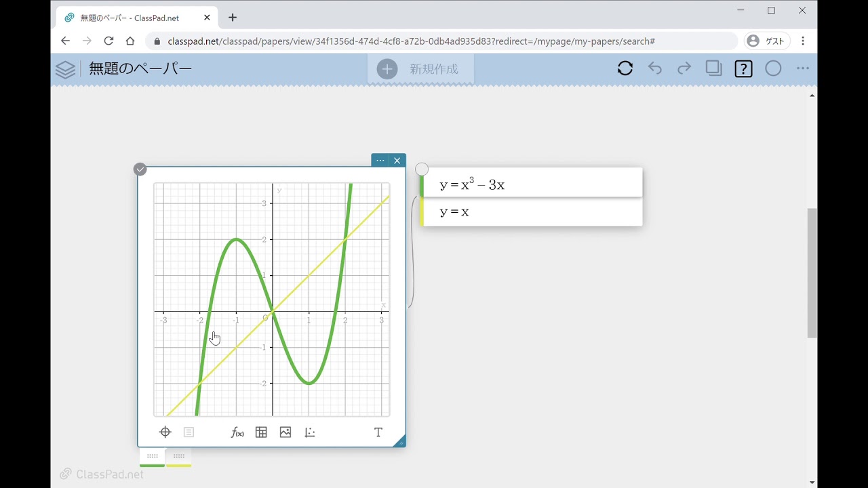Open a new browser tab
Viewport: 868px width, 488px height.
233,18
